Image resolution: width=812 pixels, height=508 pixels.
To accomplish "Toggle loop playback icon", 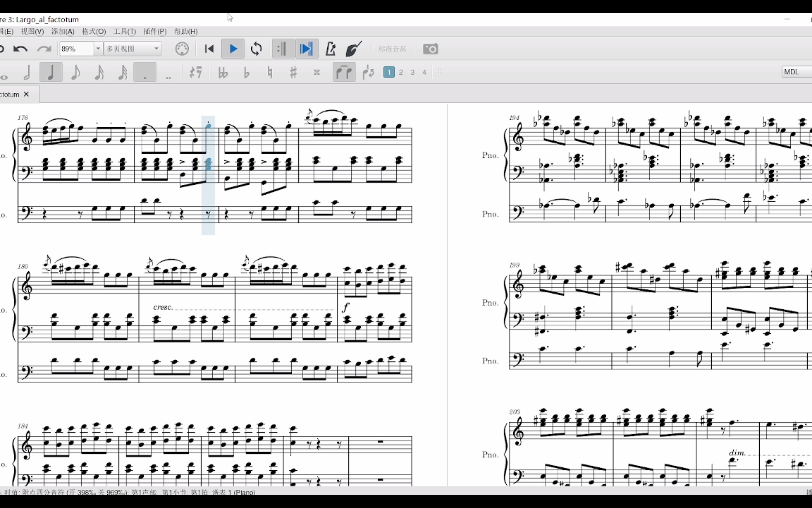I will tap(256, 49).
